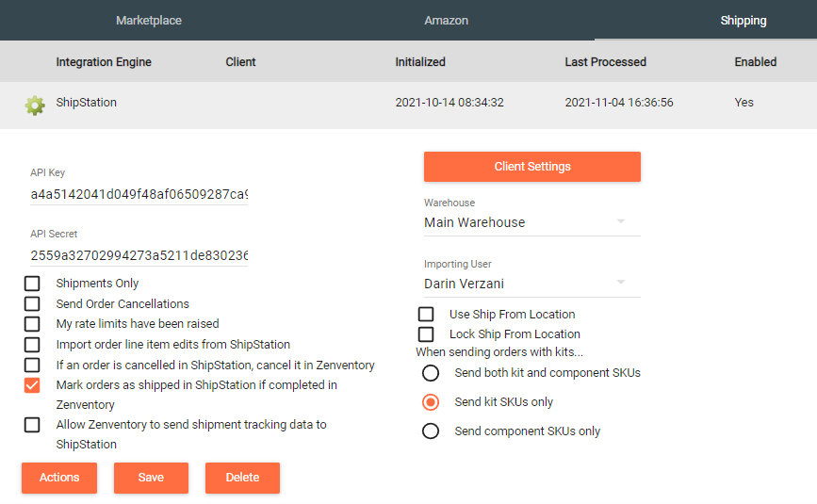817x504 pixels.
Task: Click the Initialized column header
Action: tap(420, 62)
